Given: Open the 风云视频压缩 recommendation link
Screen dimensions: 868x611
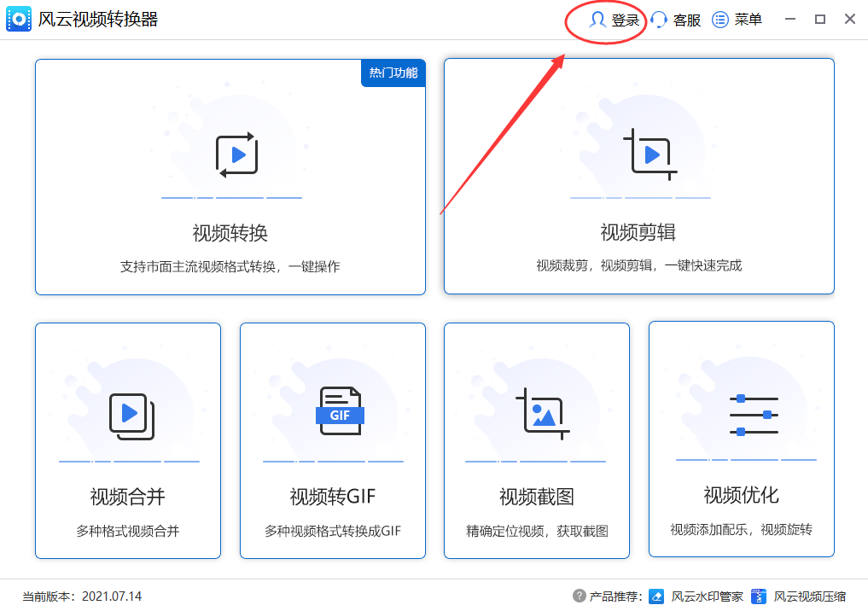Looking at the screenshot, I should [810, 596].
